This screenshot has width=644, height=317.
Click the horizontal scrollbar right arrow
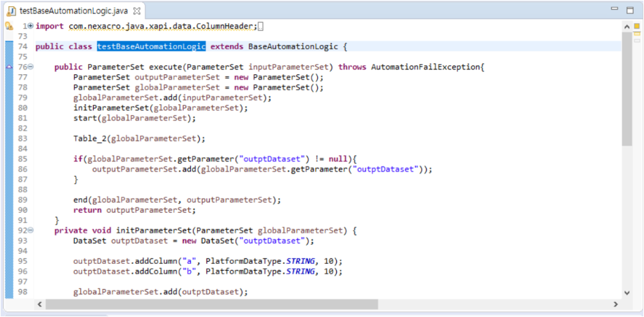(615, 303)
